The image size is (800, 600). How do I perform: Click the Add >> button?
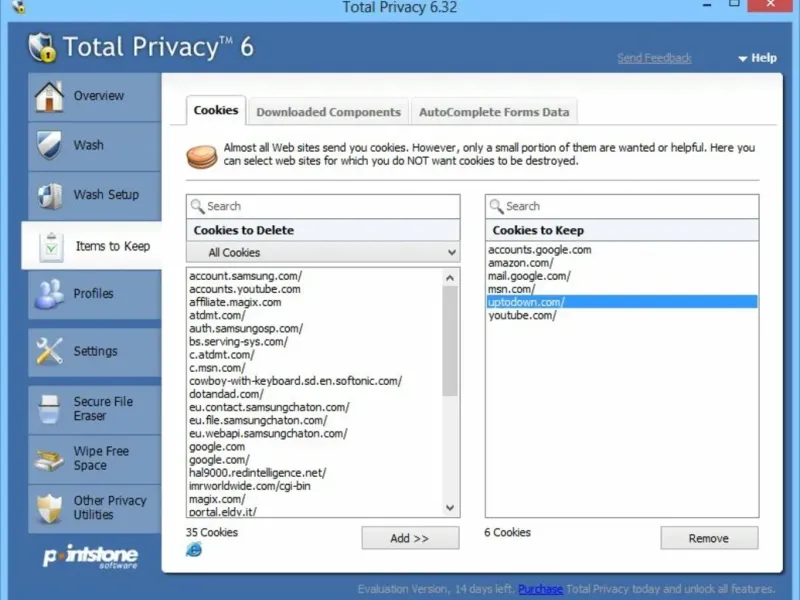(x=410, y=538)
